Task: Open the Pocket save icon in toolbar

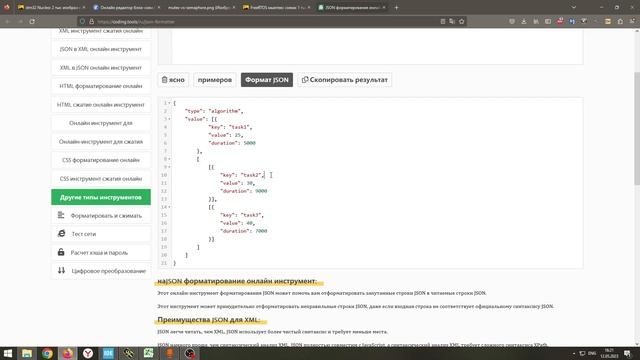Action: [x=512, y=21]
